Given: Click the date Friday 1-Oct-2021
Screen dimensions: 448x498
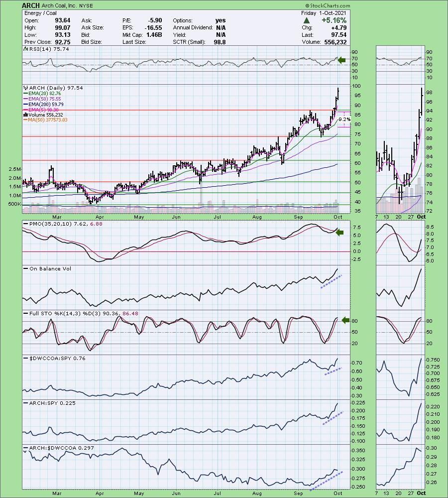Looking at the screenshot, I should (324, 13).
